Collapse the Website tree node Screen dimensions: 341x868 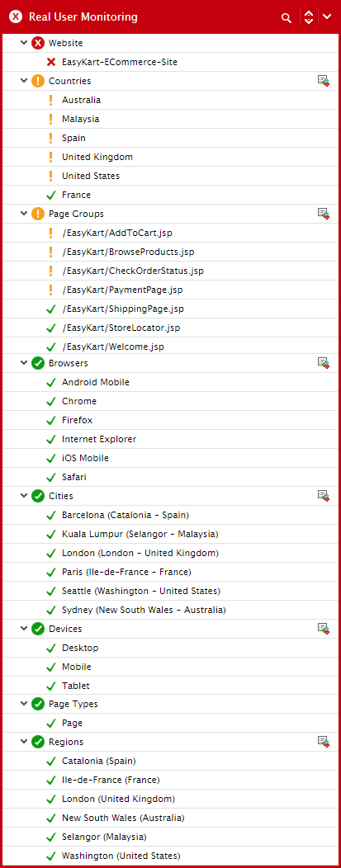(24, 43)
